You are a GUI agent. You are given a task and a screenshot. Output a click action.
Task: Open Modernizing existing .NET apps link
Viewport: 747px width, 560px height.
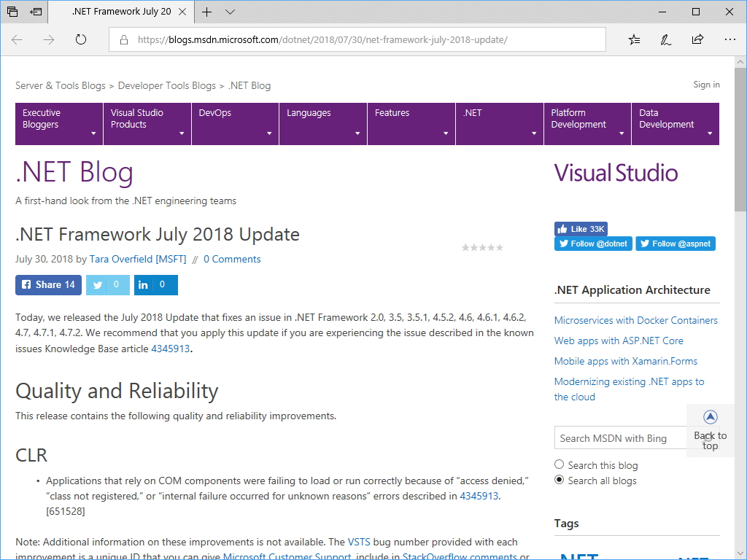629,389
